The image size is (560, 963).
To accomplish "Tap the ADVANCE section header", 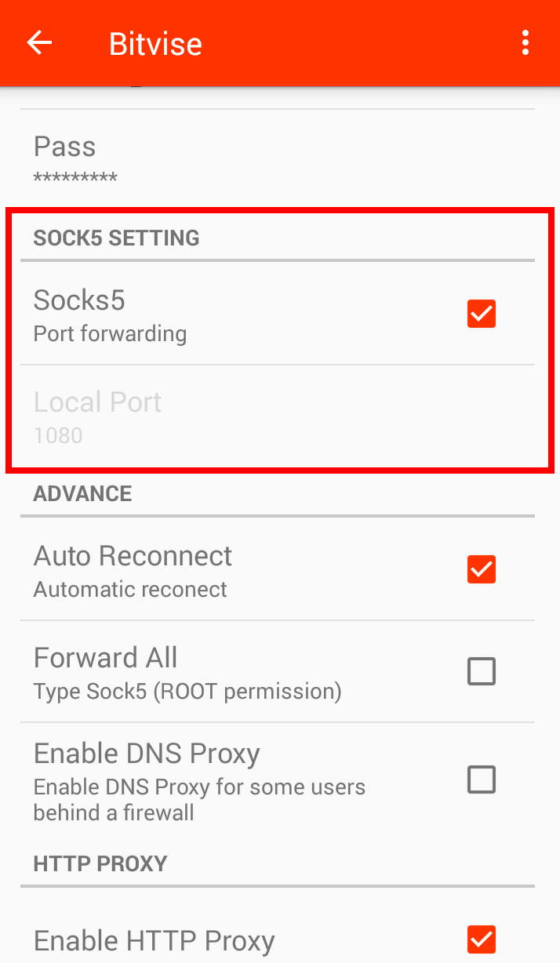I will click(82, 493).
